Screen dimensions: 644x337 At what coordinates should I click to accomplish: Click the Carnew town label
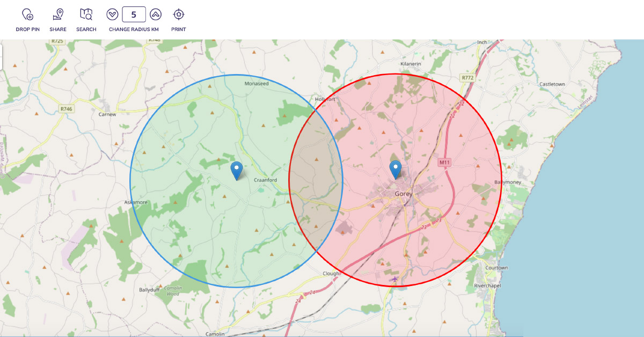click(x=107, y=114)
